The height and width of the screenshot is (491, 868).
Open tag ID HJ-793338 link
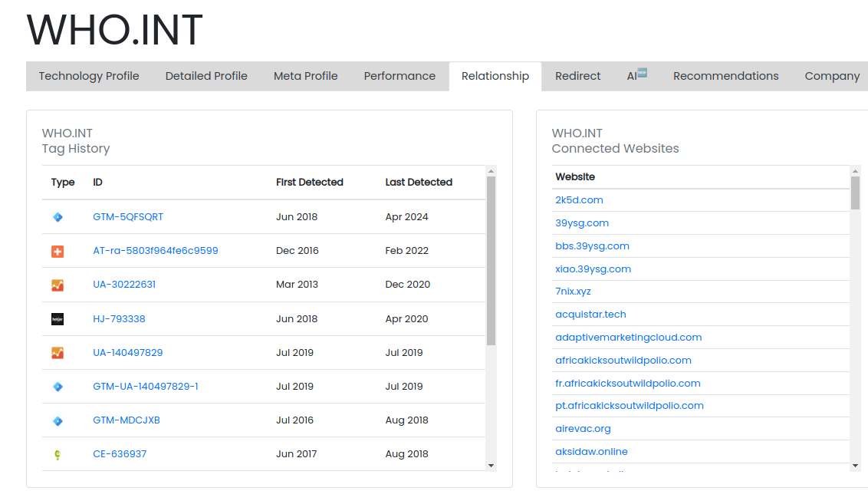tap(119, 319)
